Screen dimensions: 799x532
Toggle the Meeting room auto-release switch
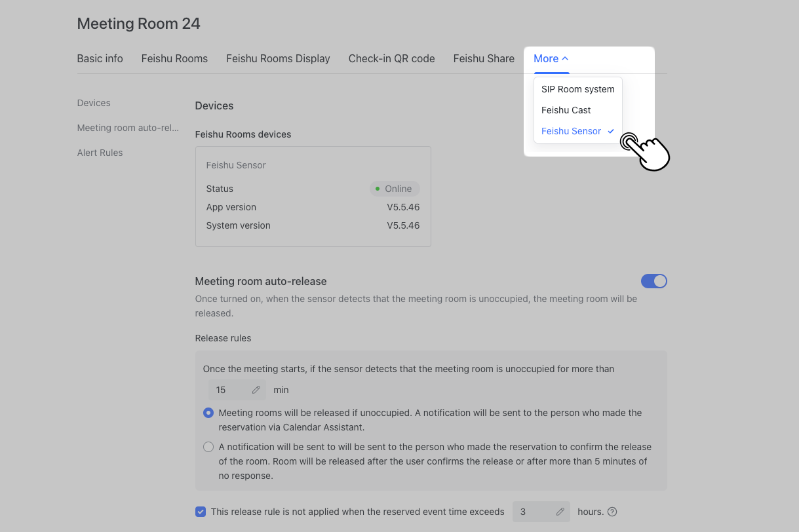coord(653,280)
